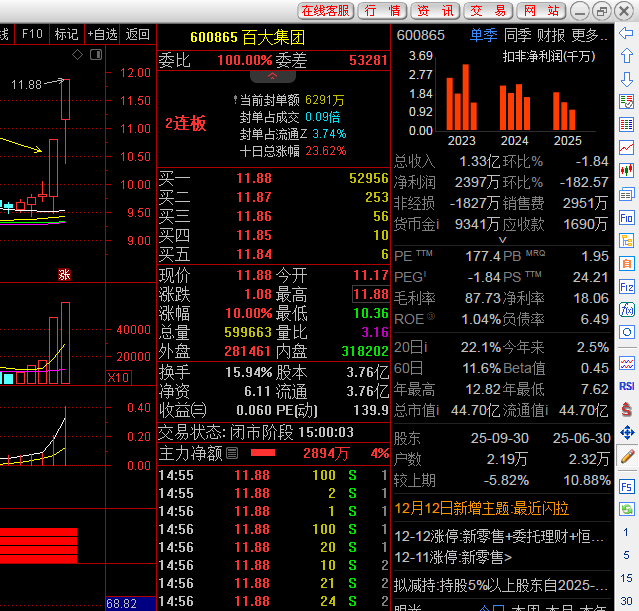Image resolution: width=639 pixels, height=611 pixels.
Task: Click the green refresh icon
Action: point(626,509)
